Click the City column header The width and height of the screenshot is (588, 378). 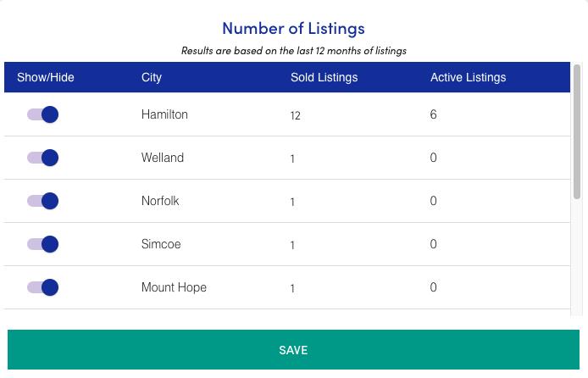[152, 77]
